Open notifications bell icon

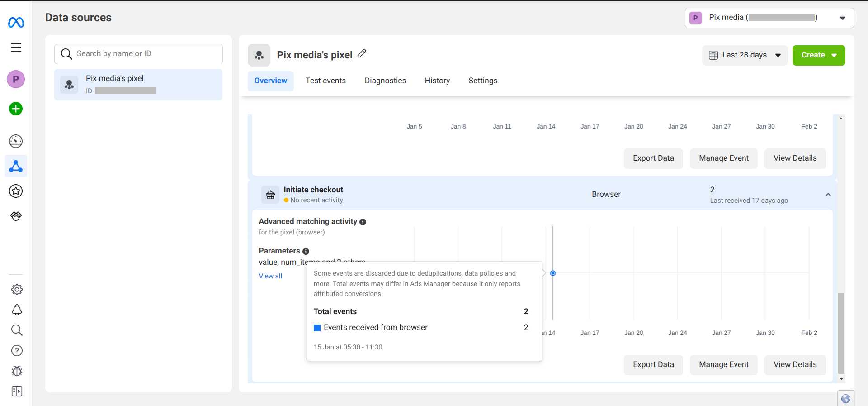(x=17, y=310)
